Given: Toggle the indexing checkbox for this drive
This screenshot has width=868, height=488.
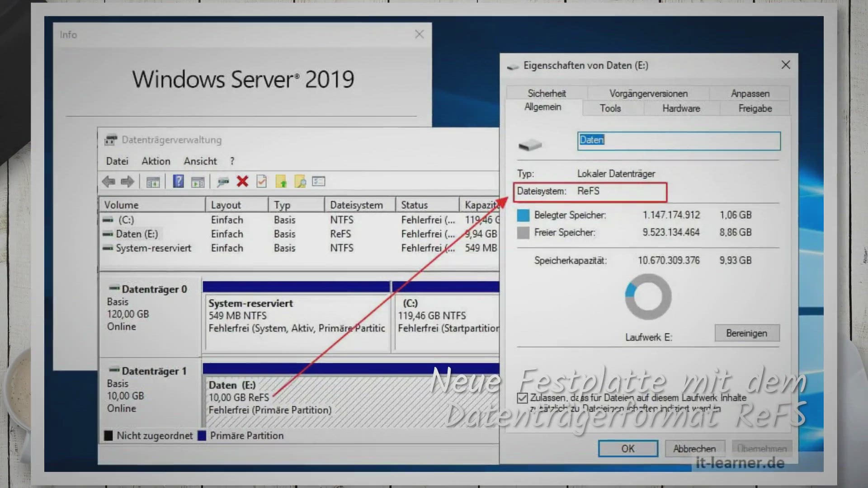Looking at the screenshot, I should (522, 398).
